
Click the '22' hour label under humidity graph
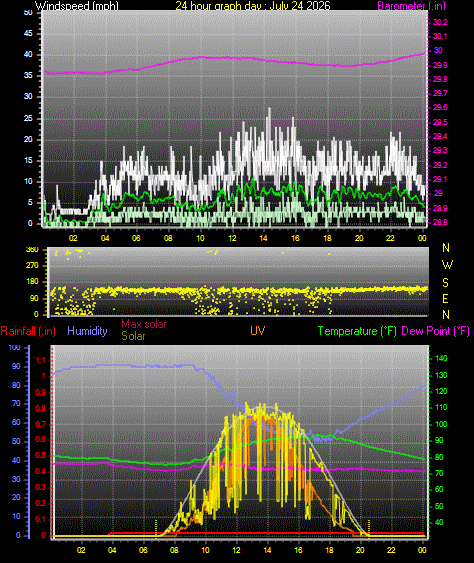(391, 550)
